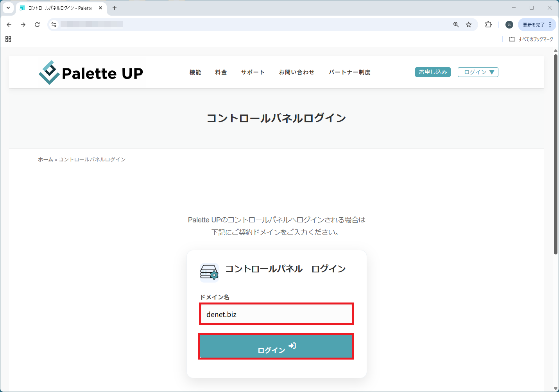
Task: Open the パートナー制度 menu item
Action: (x=349, y=72)
